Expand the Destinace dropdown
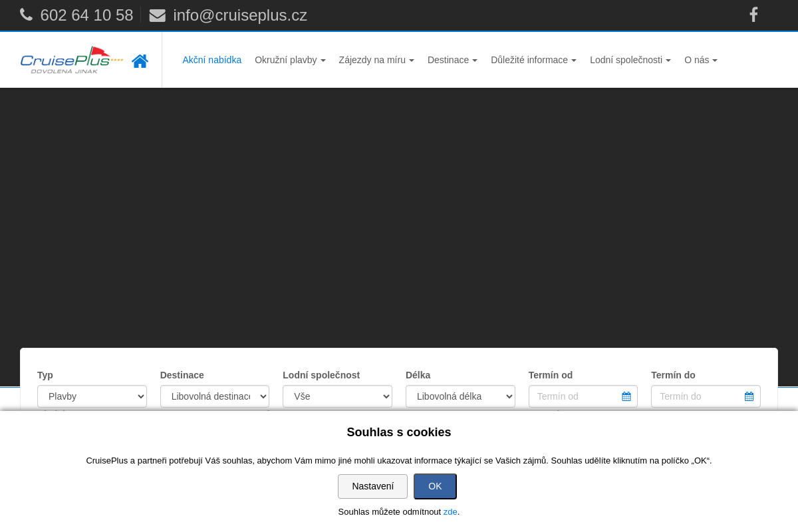Image resolution: width=798 pixels, height=532 pixels. pyautogui.click(x=214, y=396)
